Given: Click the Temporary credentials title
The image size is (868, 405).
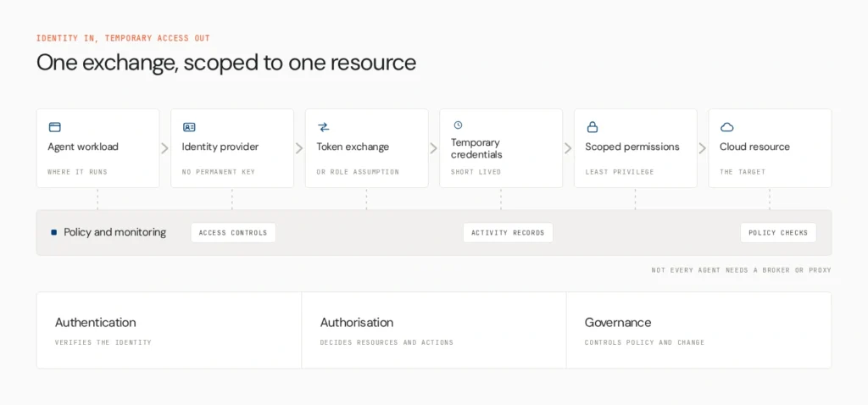Looking at the screenshot, I should (476, 148).
